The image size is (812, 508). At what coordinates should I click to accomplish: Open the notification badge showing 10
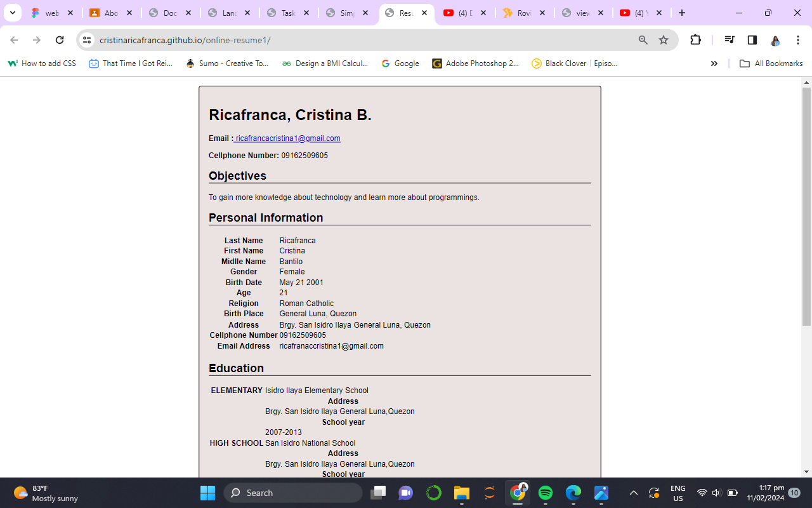[x=794, y=493]
